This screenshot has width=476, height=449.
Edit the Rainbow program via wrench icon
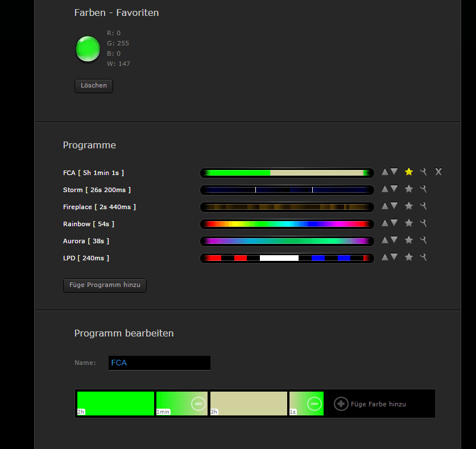pos(423,223)
